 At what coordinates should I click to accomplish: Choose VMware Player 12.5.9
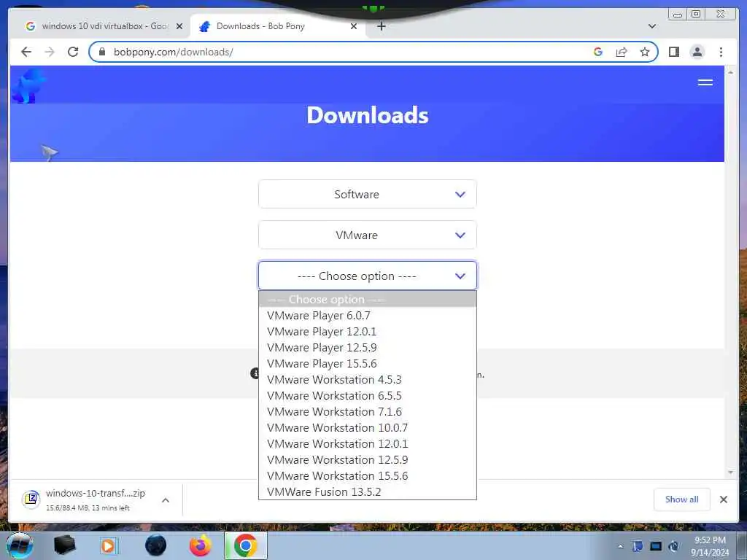[368, 348]
